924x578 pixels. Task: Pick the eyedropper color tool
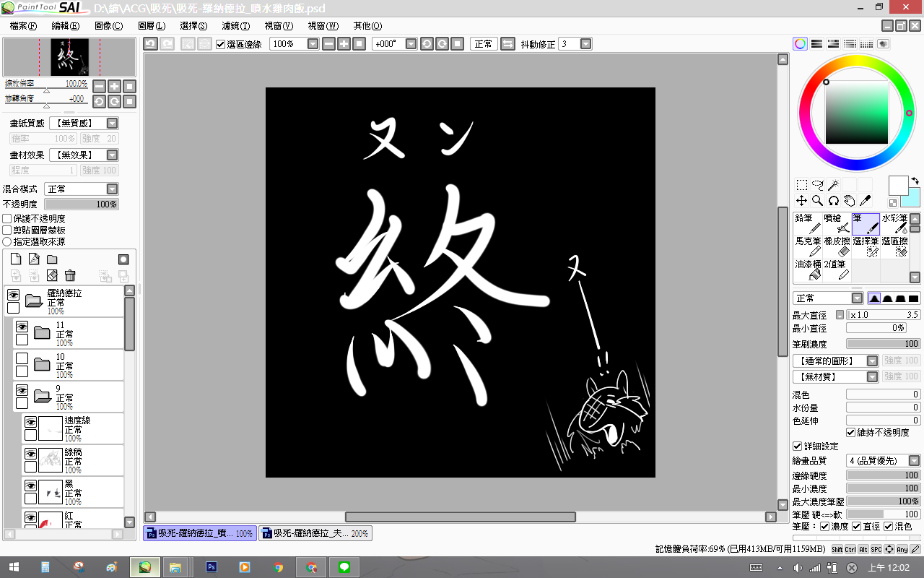coord(866,201)
